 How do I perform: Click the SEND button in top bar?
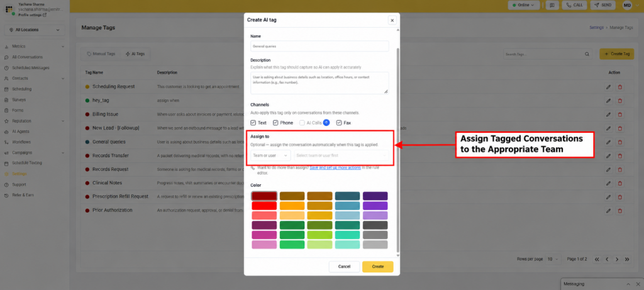pyautogui.click(x=602, y=5)
